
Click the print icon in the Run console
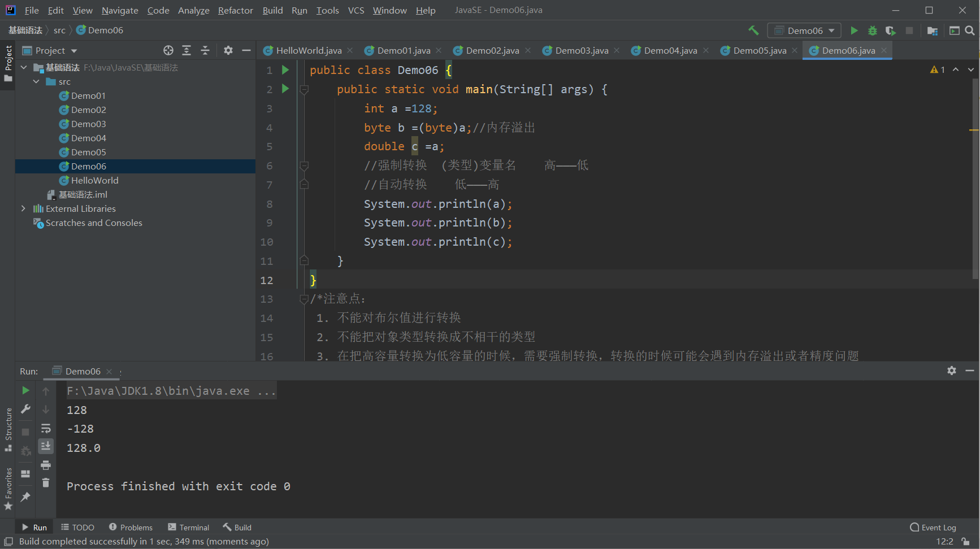(x=46, y=465)
